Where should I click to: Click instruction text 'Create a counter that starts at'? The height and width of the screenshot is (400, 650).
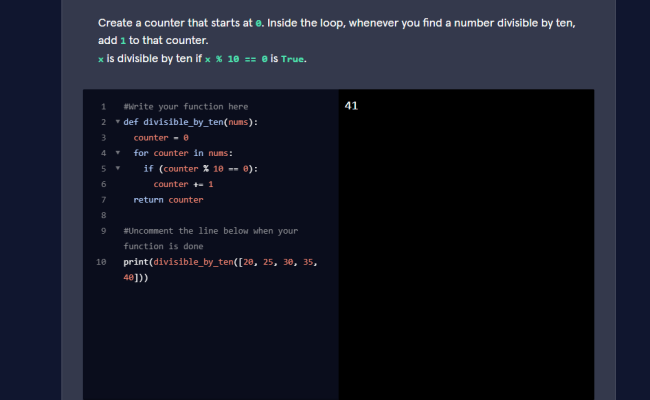coord(175,23)
